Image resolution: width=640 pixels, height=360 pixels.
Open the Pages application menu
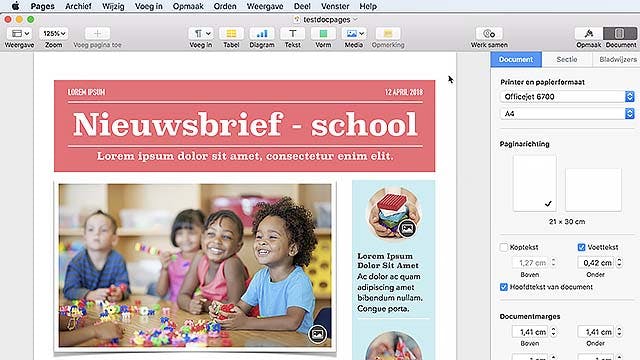[x=42, y=6]
